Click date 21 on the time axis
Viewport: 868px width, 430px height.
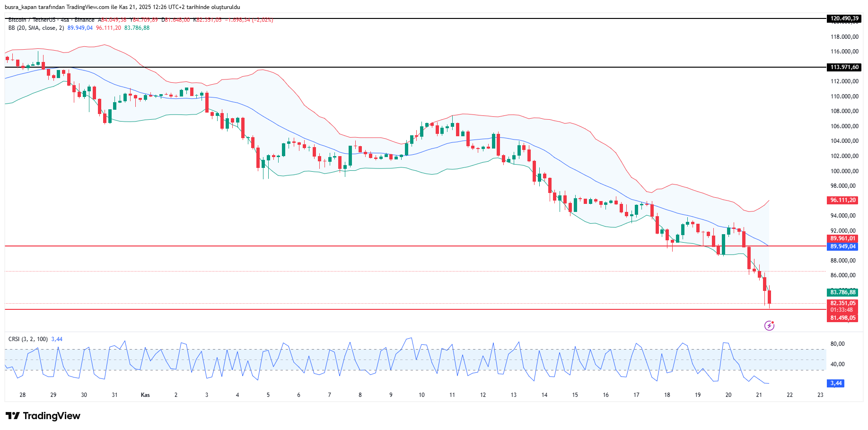click(x=759, y=395)
